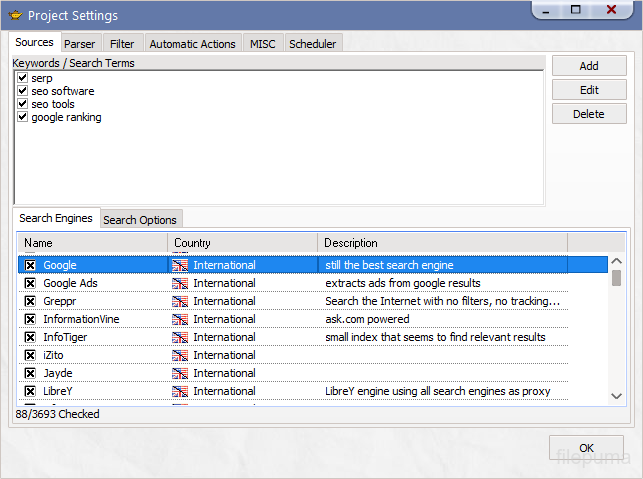This screenshot has width=643, height=479.
Task: Disable the Google Ads search engine checkbox
Action: tap(30, 283)
